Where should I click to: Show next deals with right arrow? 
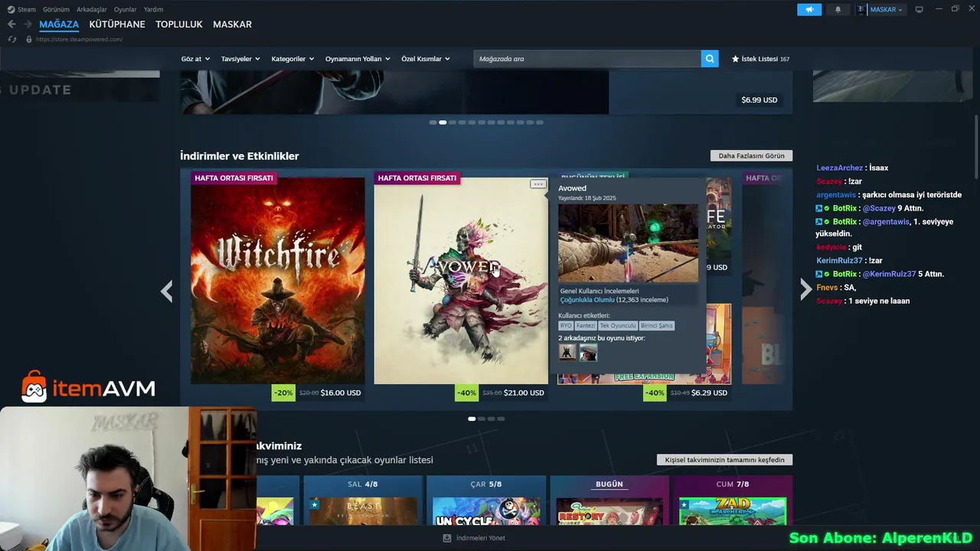coord(805,289)
